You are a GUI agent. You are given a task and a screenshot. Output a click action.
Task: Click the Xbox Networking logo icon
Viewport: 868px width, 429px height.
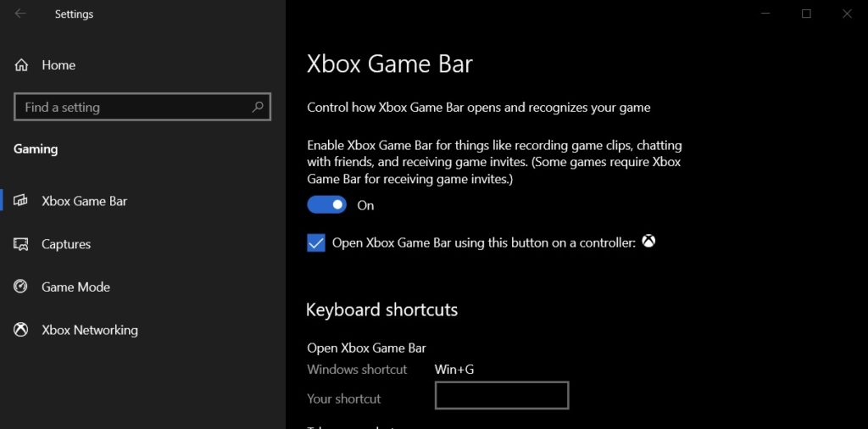20,330
